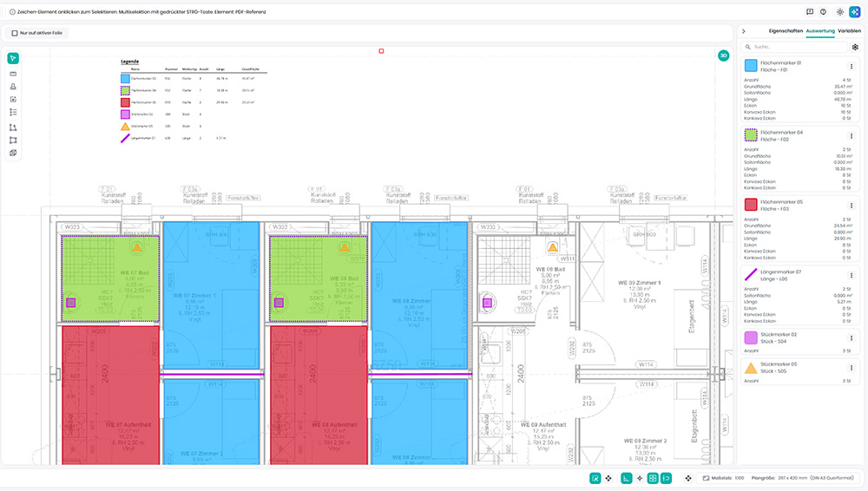
Task: Click the pan icon in bottom toolbar
Action: (608, 478)
